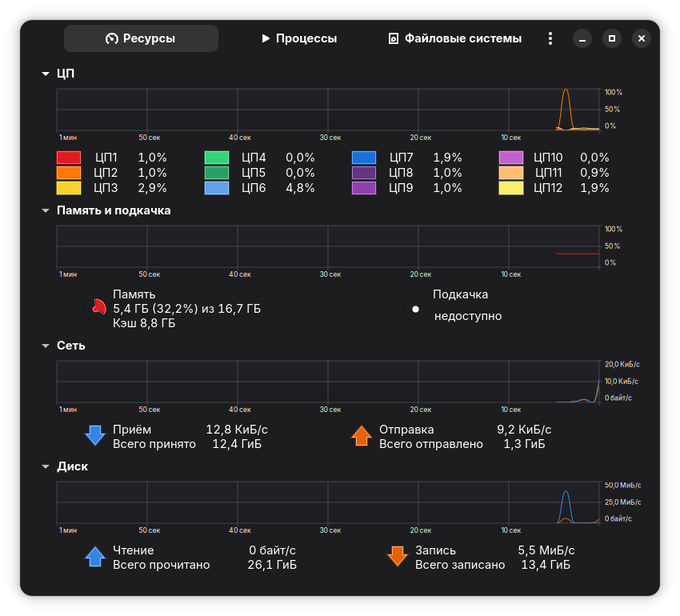Click the disk activity graph

click(328, 502)
